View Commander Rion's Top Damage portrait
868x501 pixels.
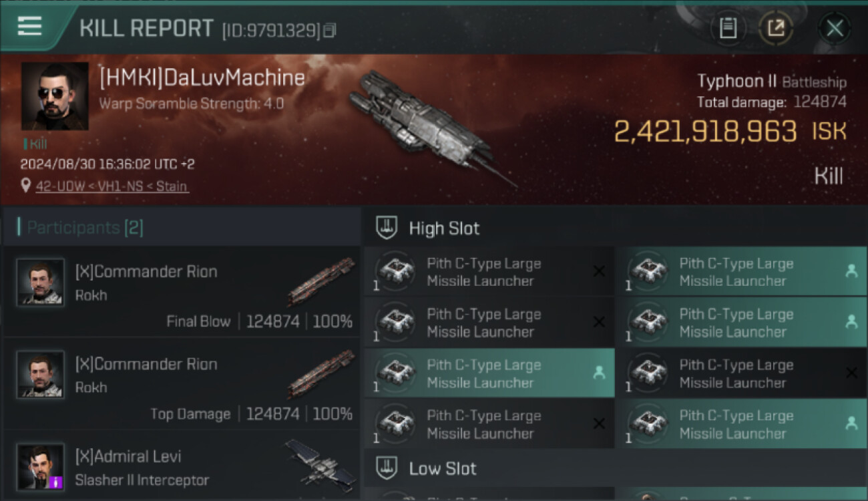[41, 374]
